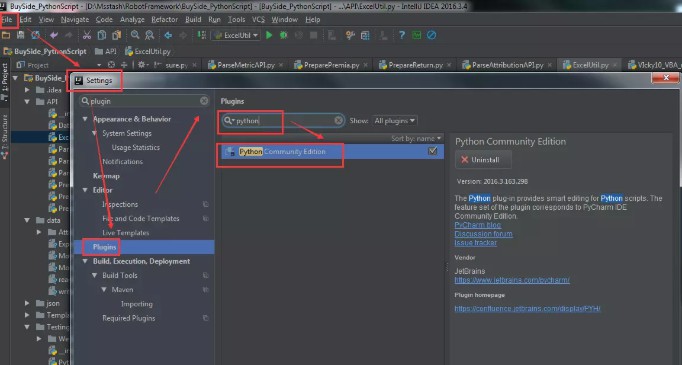Screen dimensions: 682x365
Task: Click the Save All toolbar icon
Action: (20, 35)
